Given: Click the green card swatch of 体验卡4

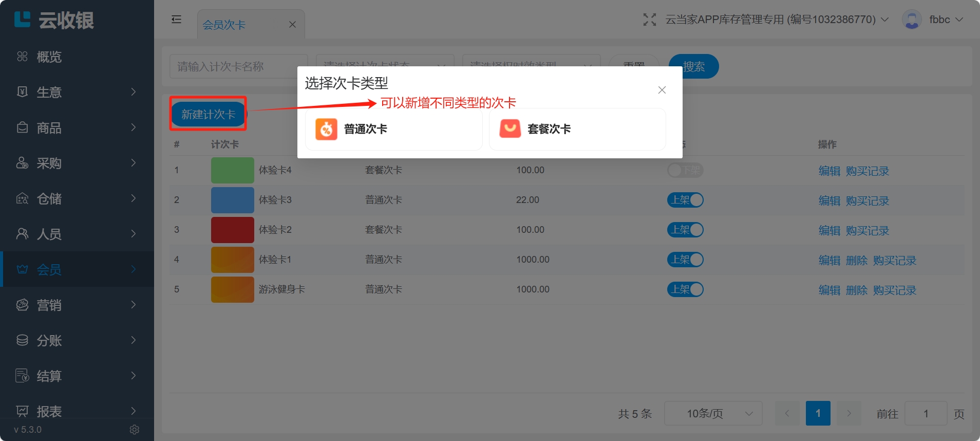Looking at the screenshot, I should pos(232,170).
